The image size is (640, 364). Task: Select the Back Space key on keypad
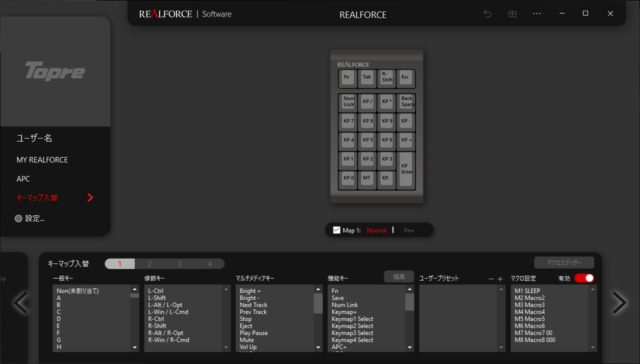pos(406,102)
